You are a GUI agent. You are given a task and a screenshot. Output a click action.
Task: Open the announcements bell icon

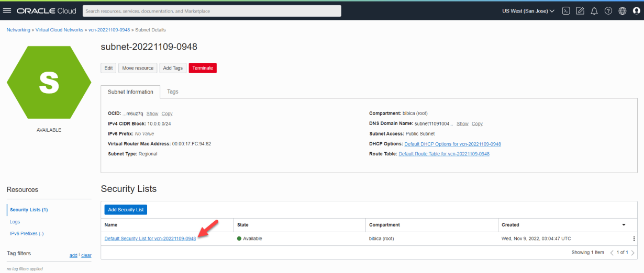pyautogui.click(x=594, y=11)
